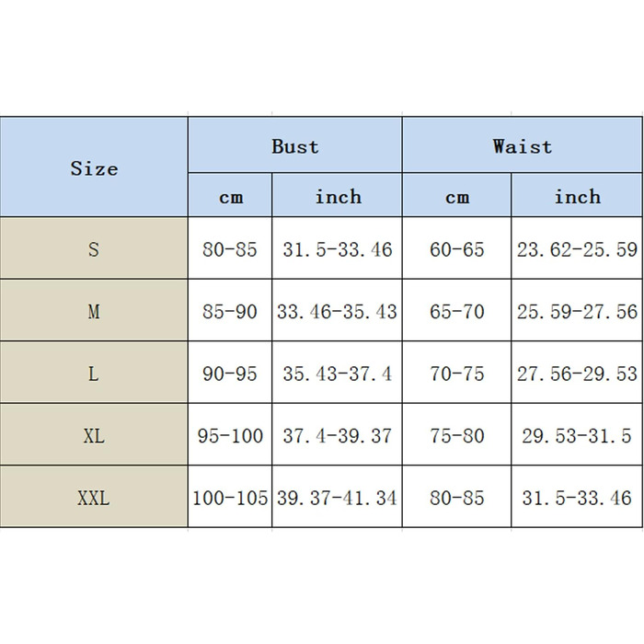Click the Waist column header

[x=522, y=146]
